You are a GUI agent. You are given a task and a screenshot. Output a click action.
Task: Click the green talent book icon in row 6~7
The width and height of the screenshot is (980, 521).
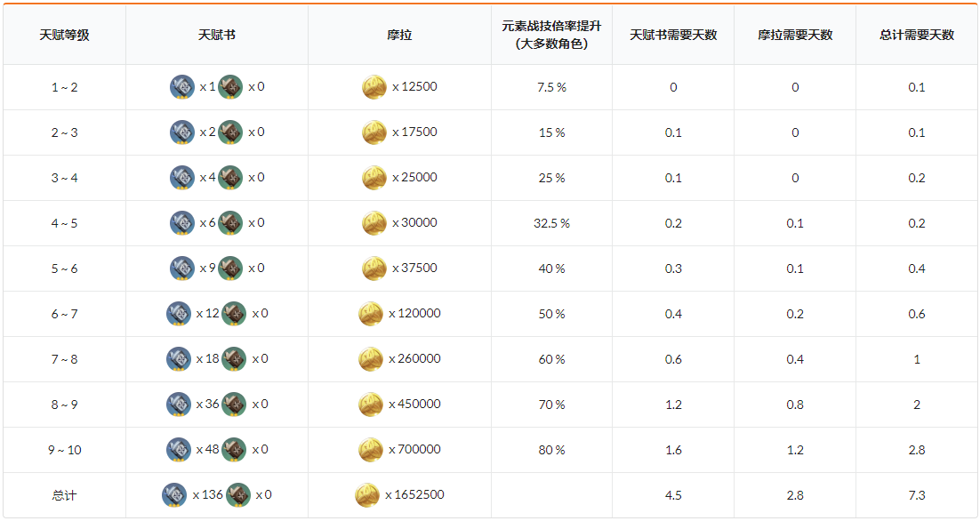tap(235, 314)
